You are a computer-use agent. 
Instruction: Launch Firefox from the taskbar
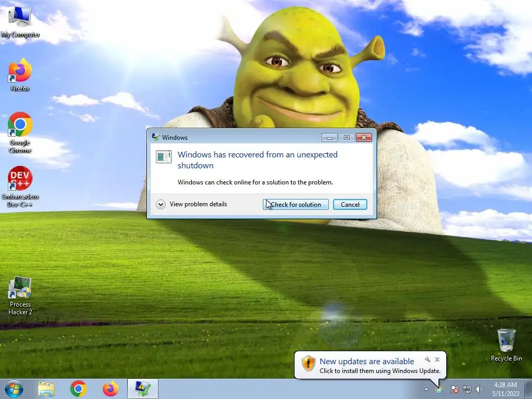point(111,389)
